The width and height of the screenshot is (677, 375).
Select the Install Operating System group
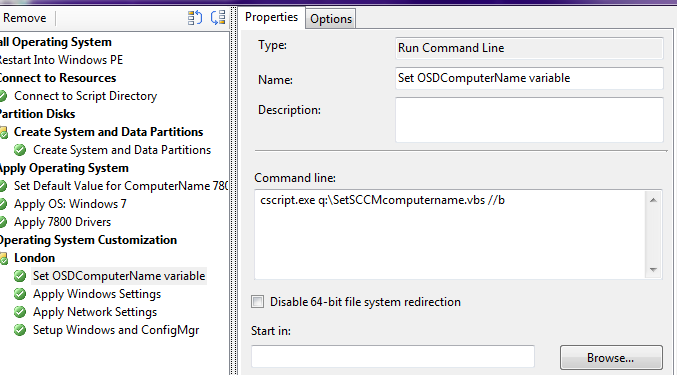tap(56, 42)
